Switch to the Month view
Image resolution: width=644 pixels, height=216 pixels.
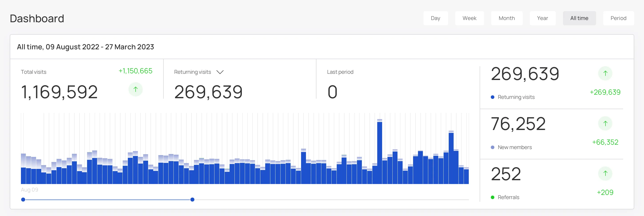(x=507, y=18)
